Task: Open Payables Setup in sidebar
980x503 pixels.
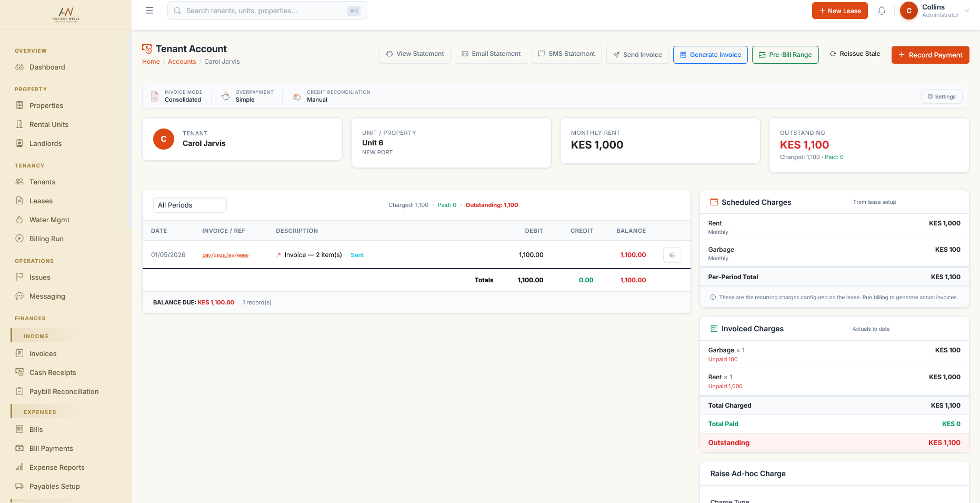Action: pos(55,486)
